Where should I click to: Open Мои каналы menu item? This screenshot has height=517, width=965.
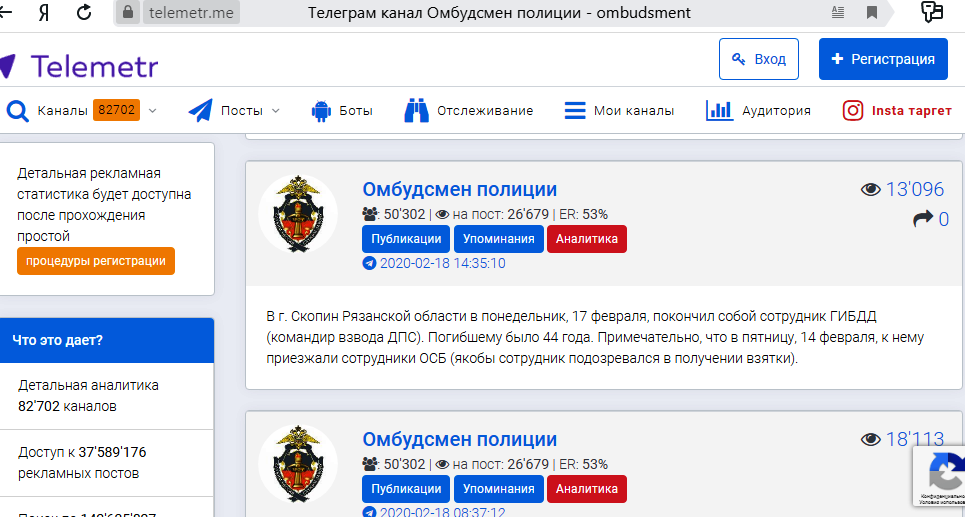(x=634, y=111)
